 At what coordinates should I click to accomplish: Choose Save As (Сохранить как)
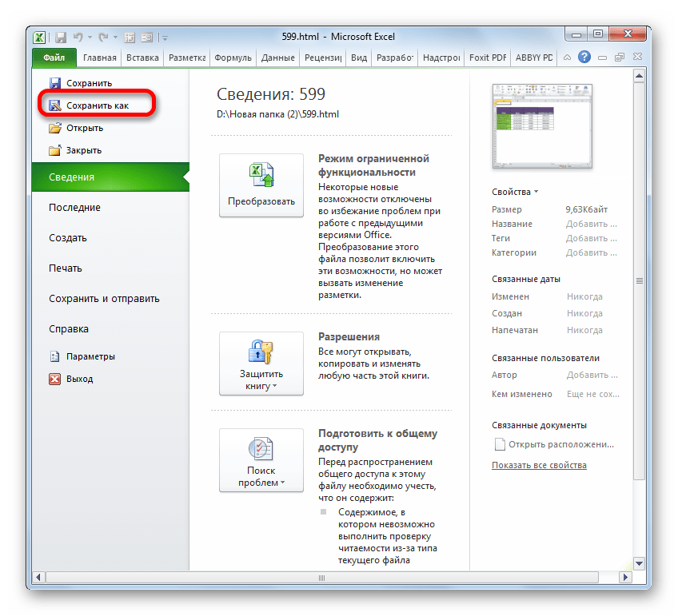point(89,105)
